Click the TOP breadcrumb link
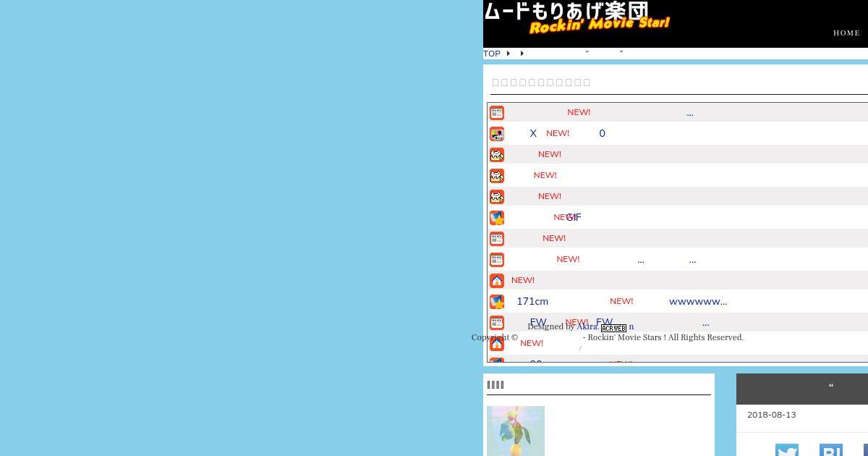 [x=492, y=54]
